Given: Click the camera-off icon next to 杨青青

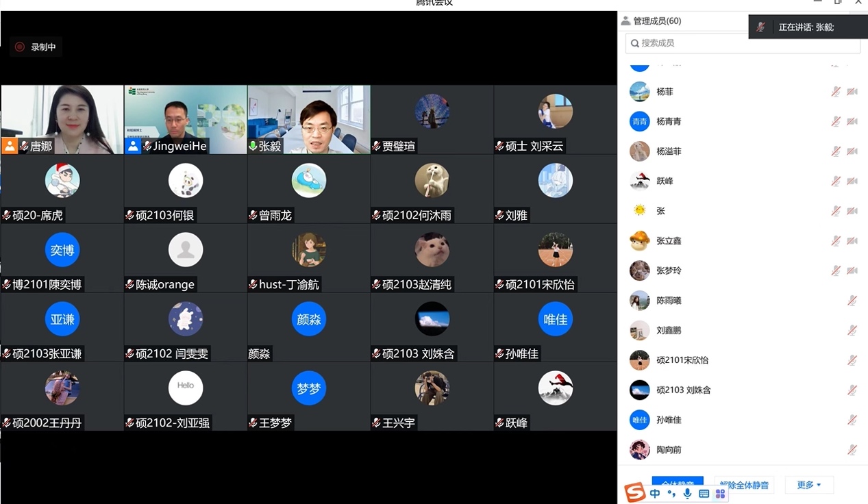Looking at the screenshot, I should [852, 122].
